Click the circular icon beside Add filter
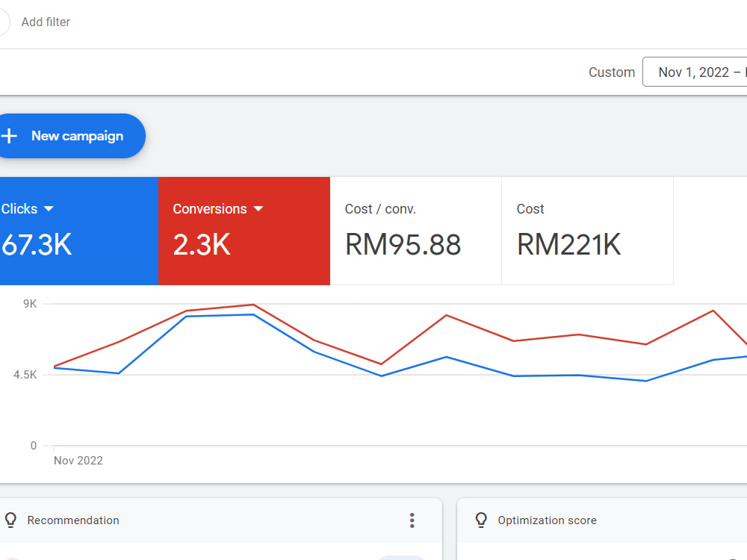The image size is (747, 560). point(2,22)
